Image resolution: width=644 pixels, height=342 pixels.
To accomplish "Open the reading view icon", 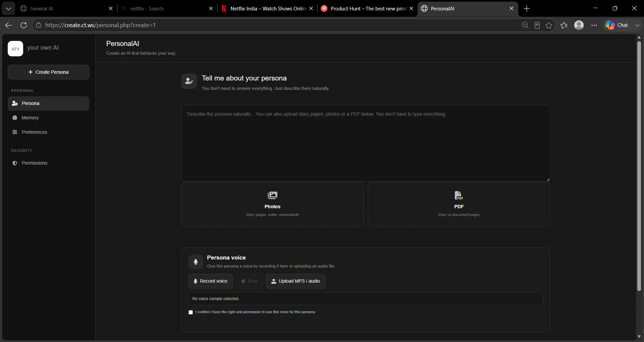I will pyautogui.click(x=537, y=25).
